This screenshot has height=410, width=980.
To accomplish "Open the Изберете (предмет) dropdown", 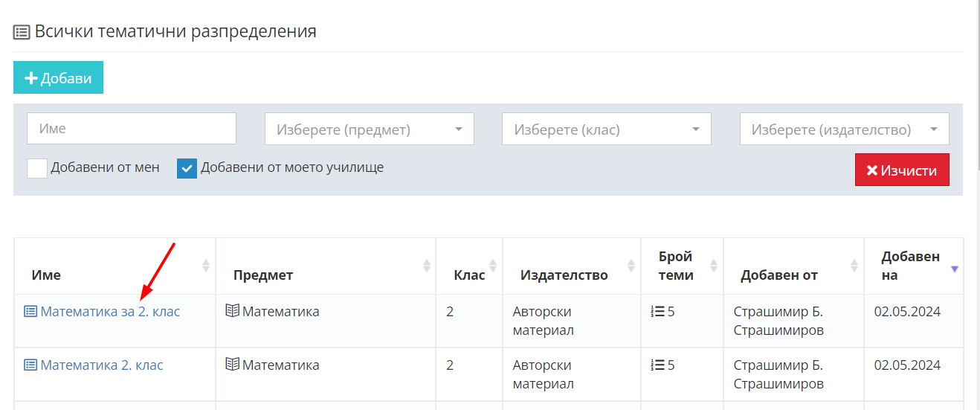I will pyautogui.click(x=370, y=129).
